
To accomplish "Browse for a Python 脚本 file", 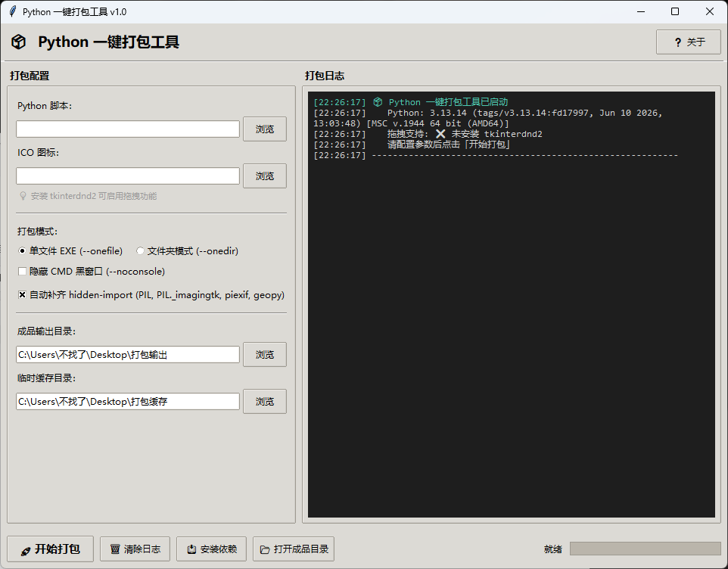I will (x=265, y=129).
